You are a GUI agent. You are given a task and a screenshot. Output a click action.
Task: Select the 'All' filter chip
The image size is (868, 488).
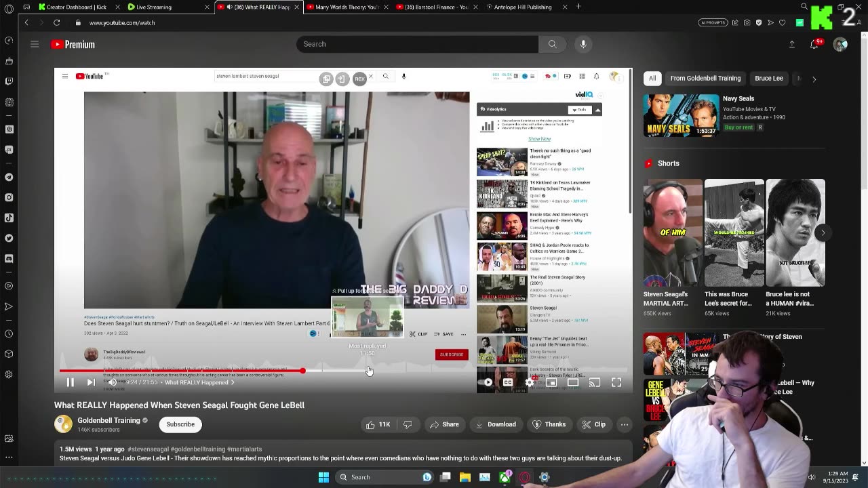click(652, 78)
